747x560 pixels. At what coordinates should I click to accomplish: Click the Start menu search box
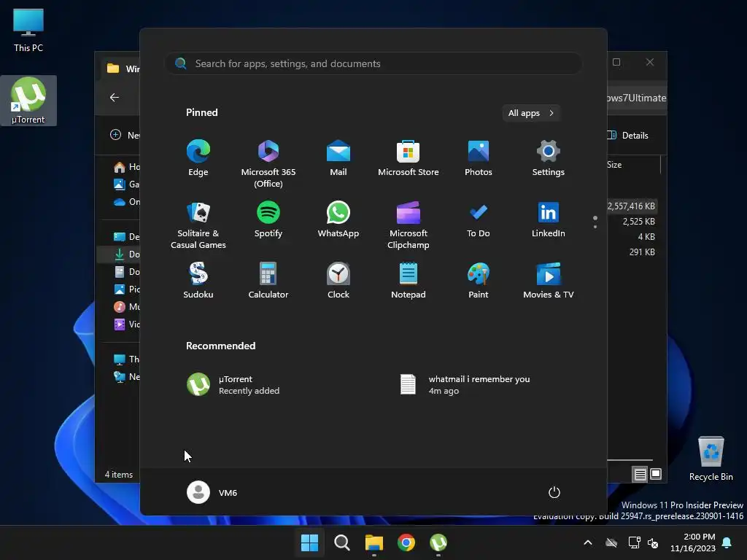click(x=373, y=63)
